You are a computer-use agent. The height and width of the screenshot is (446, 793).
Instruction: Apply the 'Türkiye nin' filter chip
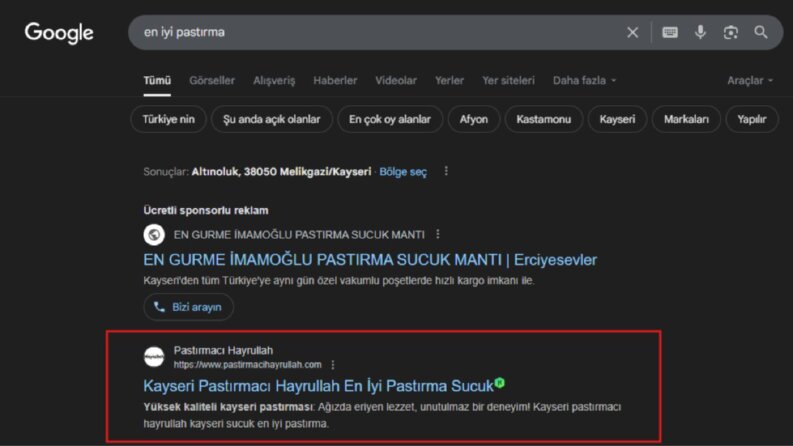click(x=168, y=119)
